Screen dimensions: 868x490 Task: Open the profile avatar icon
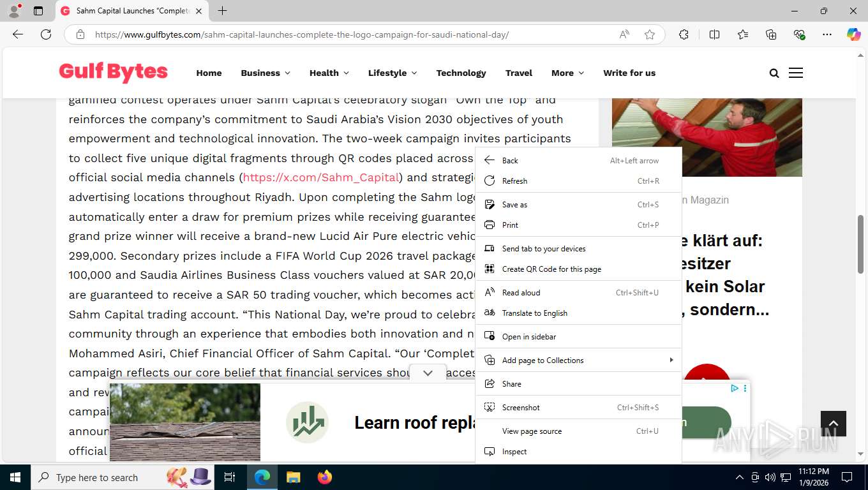click(x=14, y=11)
